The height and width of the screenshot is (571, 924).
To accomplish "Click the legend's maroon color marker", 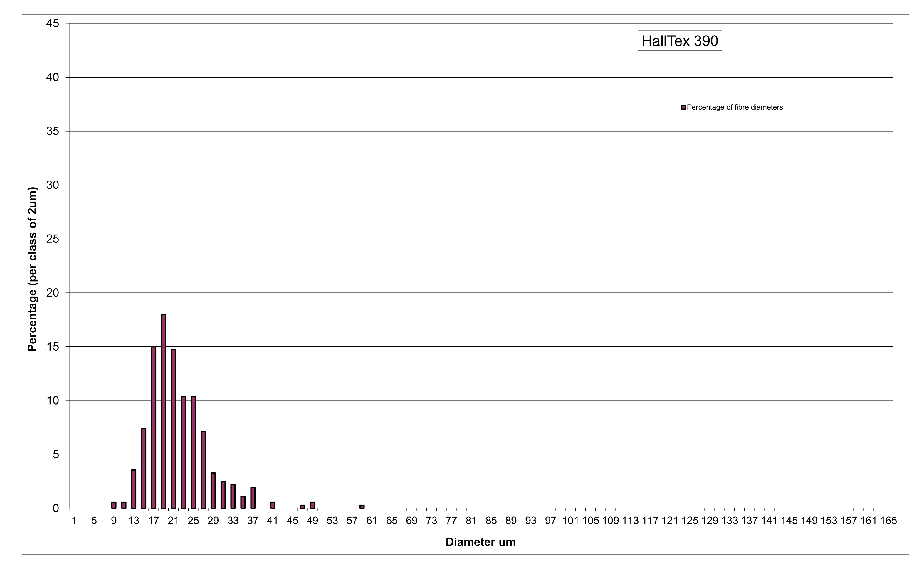I will click(683, 107).
